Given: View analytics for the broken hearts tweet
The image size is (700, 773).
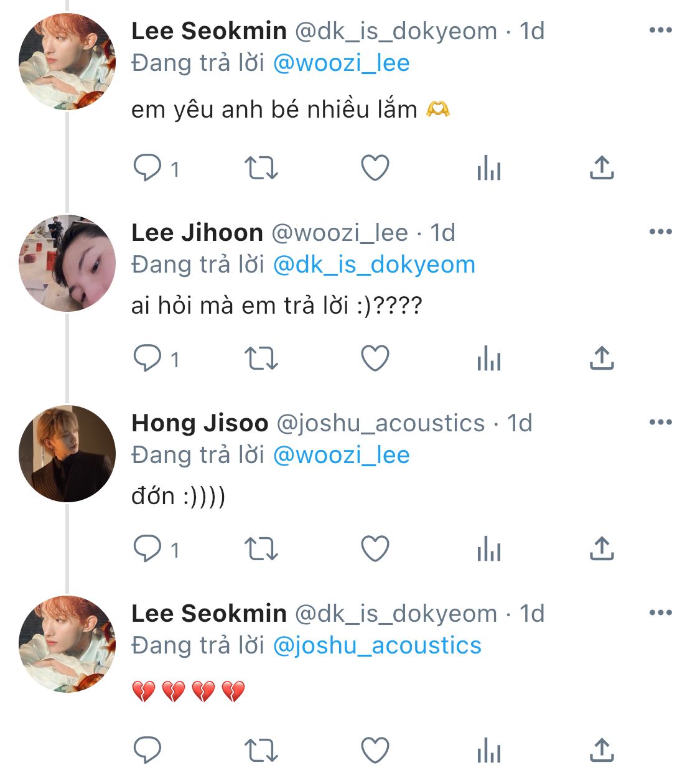Looking at the screenshot, I should [x=489, y=750].
